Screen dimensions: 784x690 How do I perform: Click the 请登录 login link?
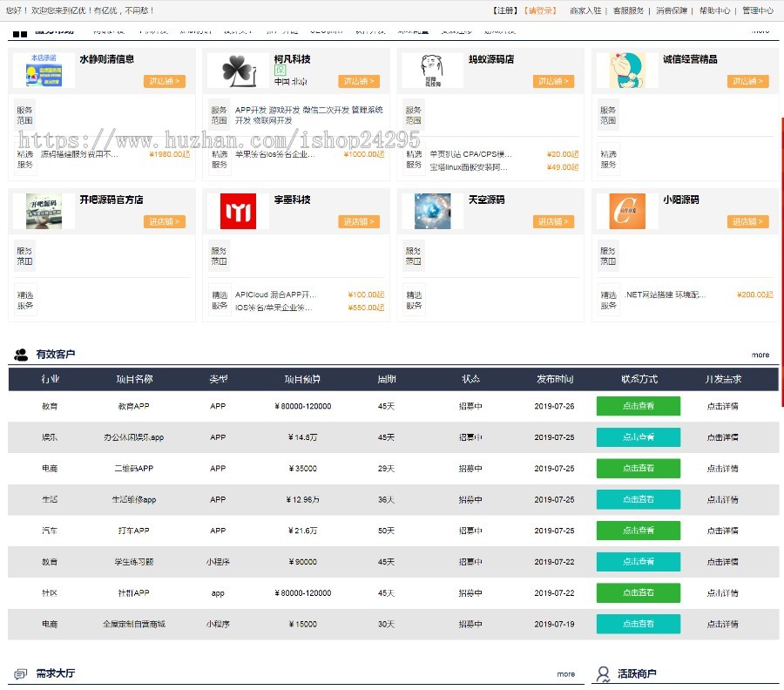pyautogui.click(x=540, y=11)
